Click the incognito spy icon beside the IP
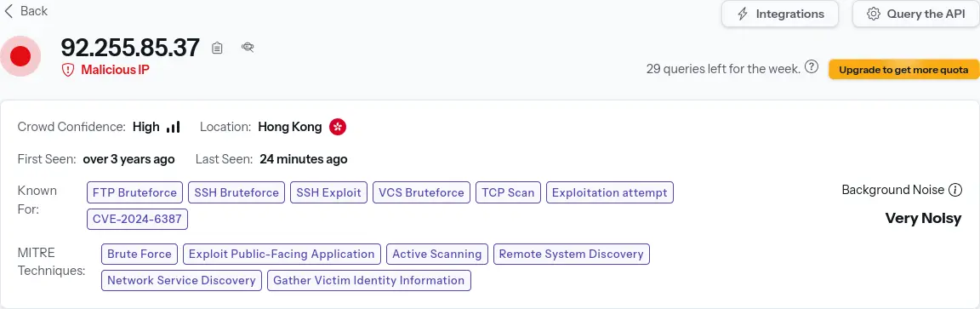Image resolution: width=980 pixels, height=309 pixels. pyautogui.click(x=248, y=47)
